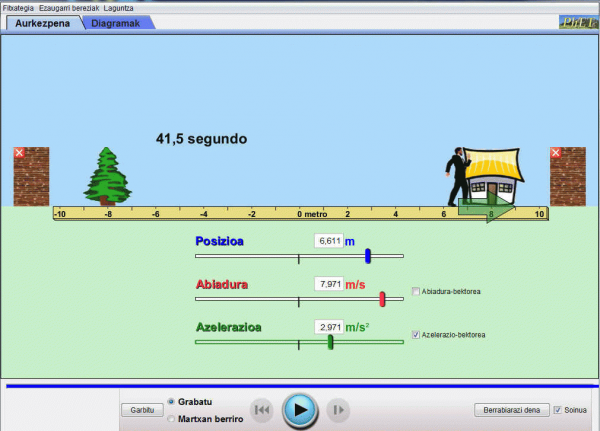Screen dimensions: 600x431
Task: Open the Fitxategia menu
Action: (18, 7)
